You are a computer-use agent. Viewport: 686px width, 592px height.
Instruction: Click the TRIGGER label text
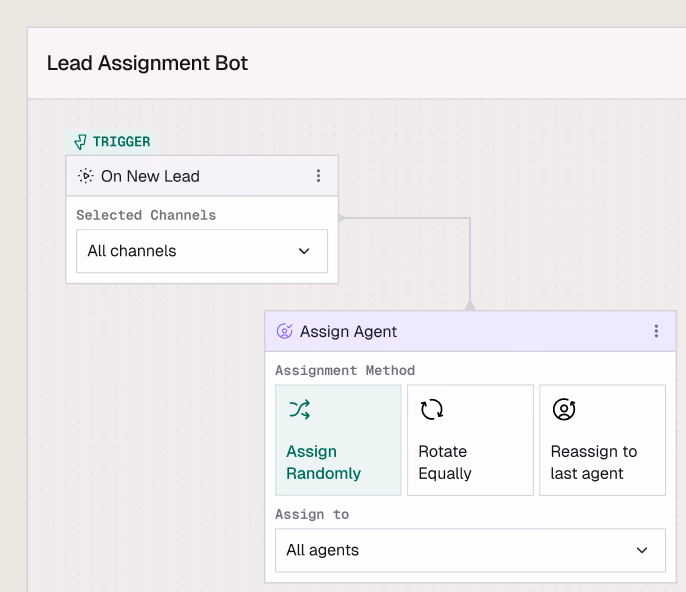click(x=121, y=142)
